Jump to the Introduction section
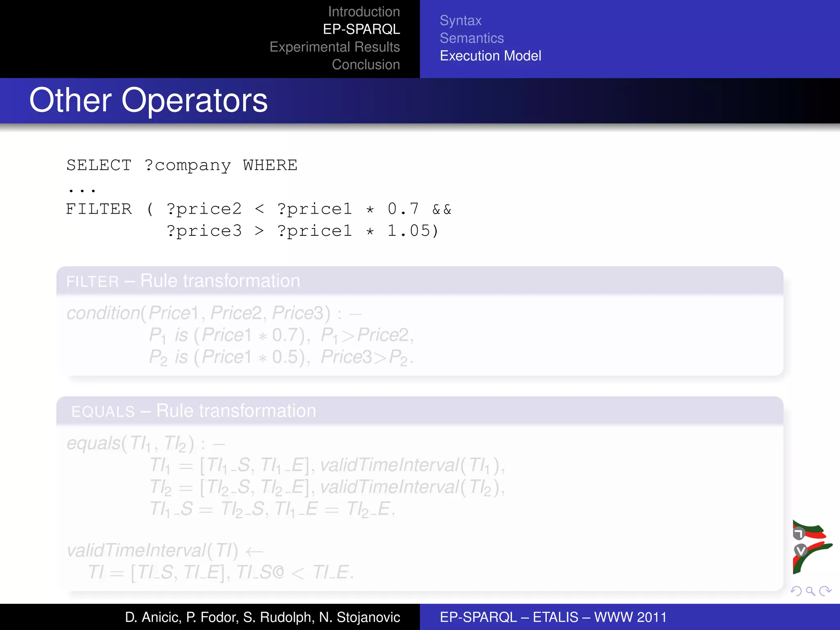 pyautogui.click(x=364, y=11)
